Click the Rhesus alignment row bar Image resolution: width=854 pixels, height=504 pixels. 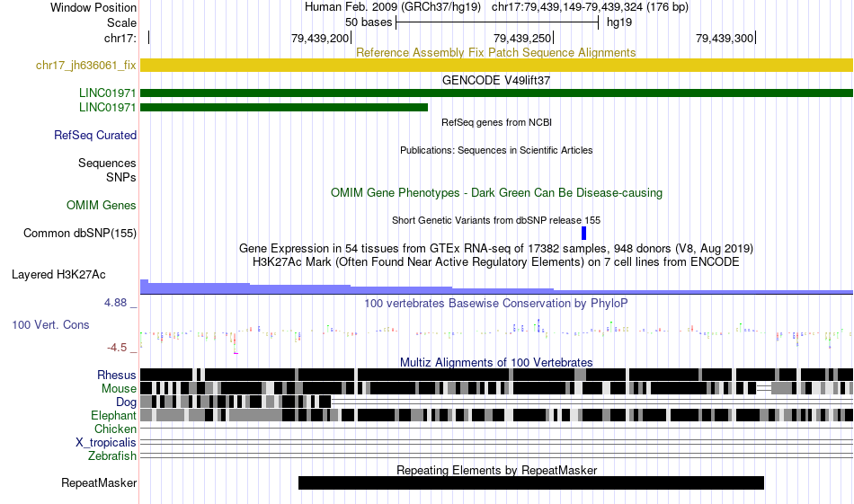click(496, 375)
